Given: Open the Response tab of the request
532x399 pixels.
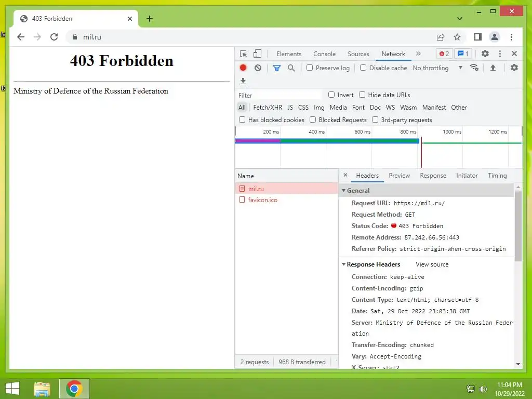Looking at the screenshot, I should click(x=433, y=176).
